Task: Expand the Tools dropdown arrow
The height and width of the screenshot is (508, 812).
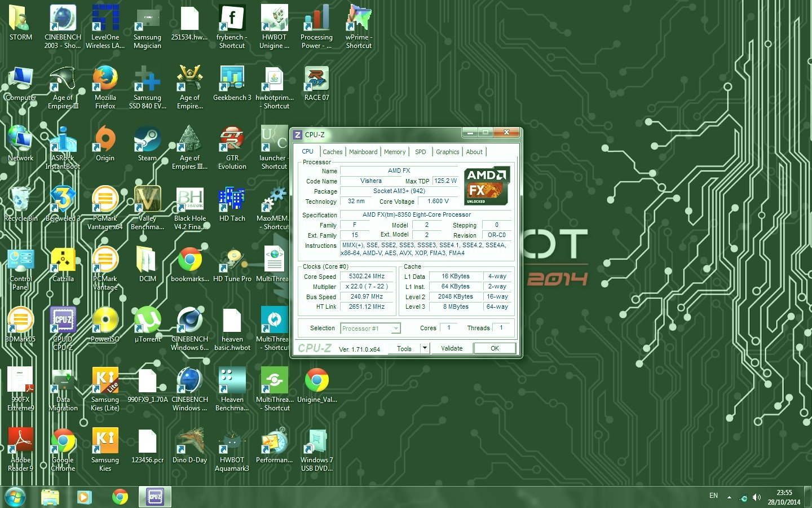Action: click(x=425, y=348)
